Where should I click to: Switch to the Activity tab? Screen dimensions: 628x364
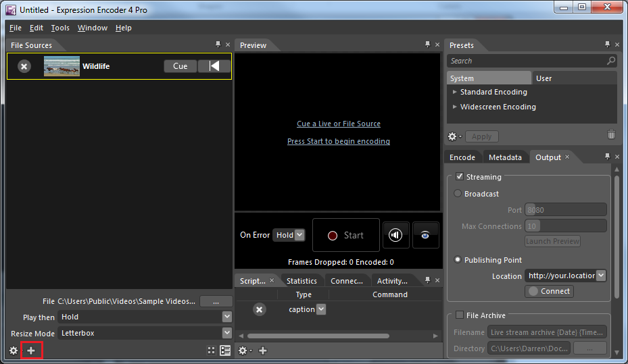[392, 281]
